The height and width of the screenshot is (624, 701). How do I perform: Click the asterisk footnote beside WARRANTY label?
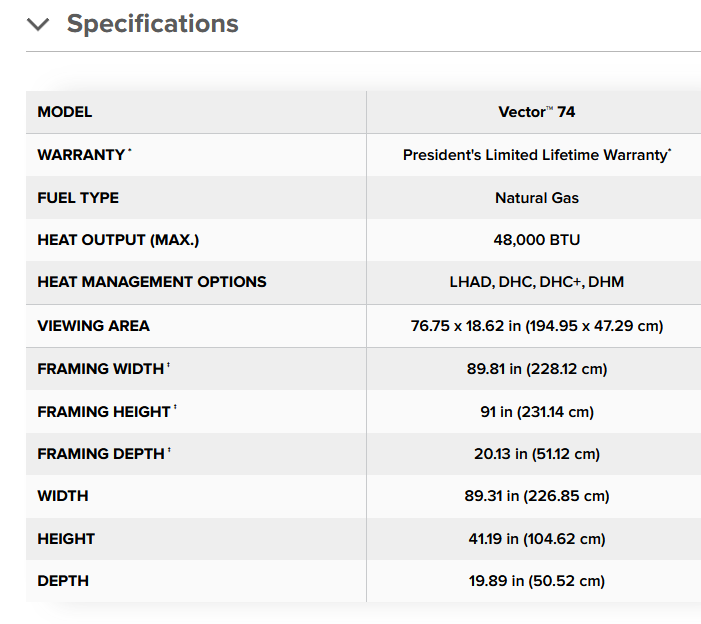click(x=130, y=152)
